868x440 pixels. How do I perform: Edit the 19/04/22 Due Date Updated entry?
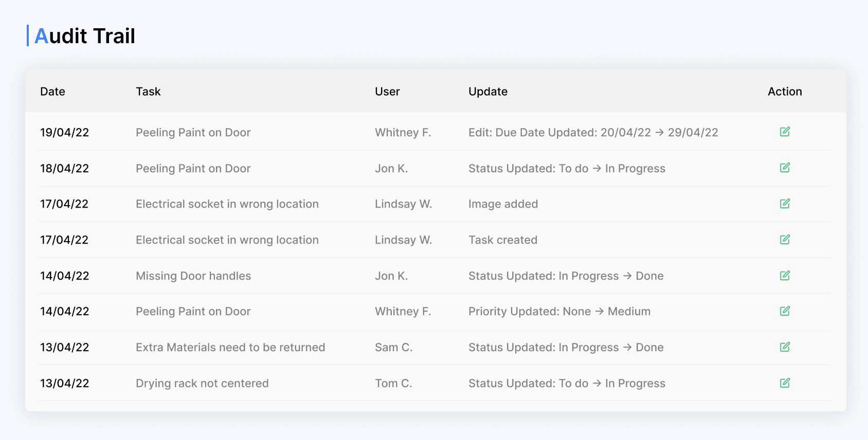tap(785, 132)
